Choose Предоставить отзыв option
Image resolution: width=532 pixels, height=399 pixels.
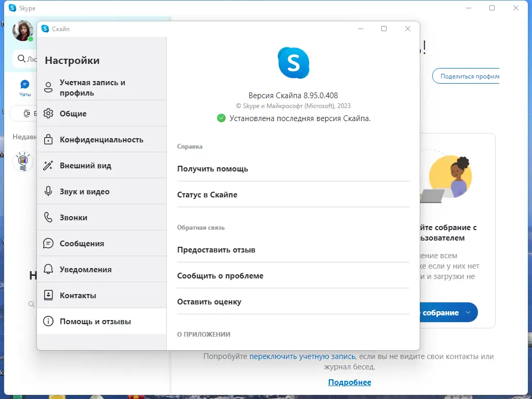coord(293,250)
